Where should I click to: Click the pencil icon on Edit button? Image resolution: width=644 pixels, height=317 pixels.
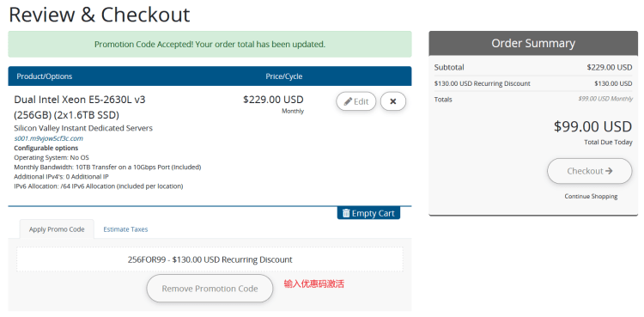click(348, 101)
